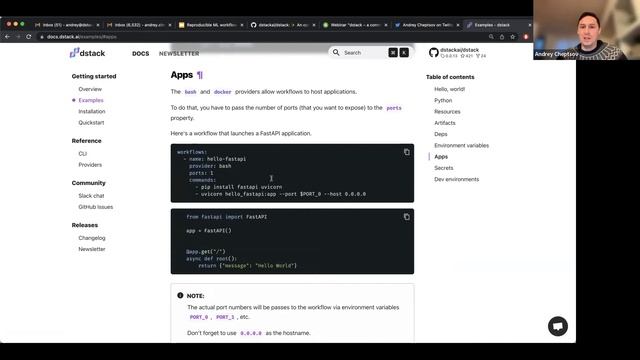Jump to Environment variables in table of contents
The image size is (640, 360).
[462, 145]
